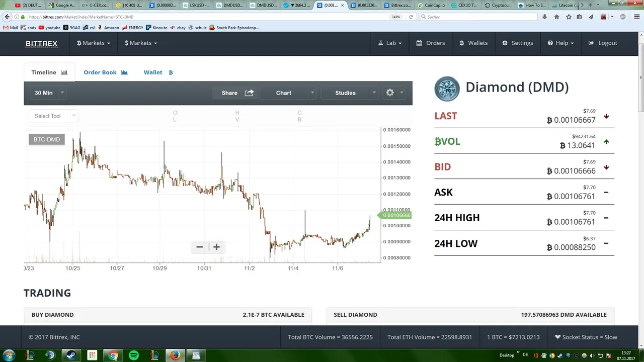Click browser back arrow button
This screenshot has height=362, width=644.
[x=7, y=17]
